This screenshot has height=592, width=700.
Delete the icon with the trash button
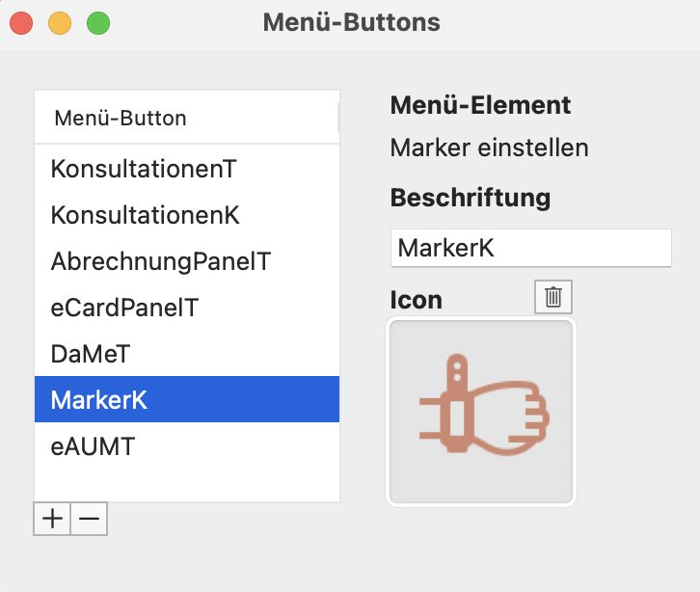(x=553, y=297)
